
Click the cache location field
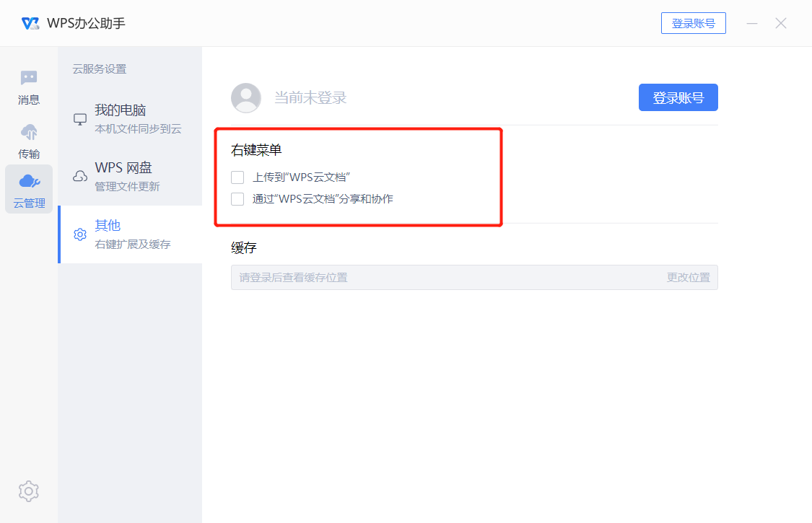pyautogui.click(x=474, y=278)
